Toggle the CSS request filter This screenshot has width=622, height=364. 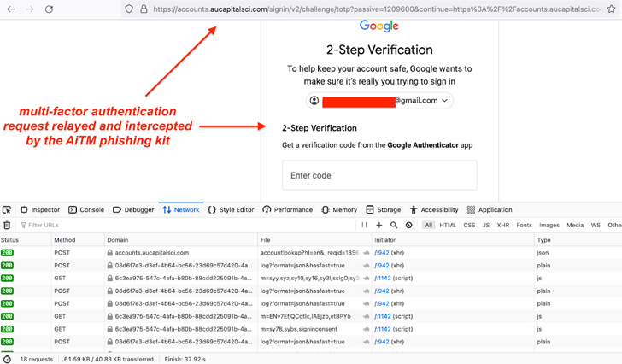(x=469, y=226)
